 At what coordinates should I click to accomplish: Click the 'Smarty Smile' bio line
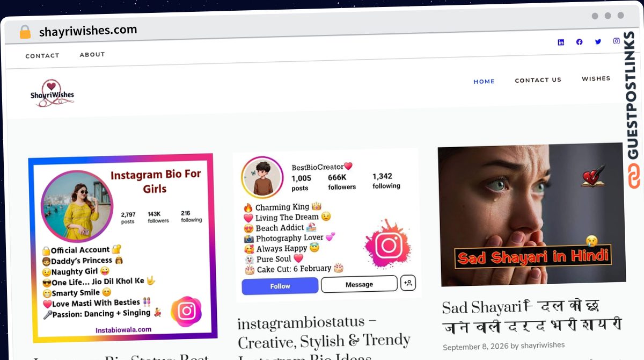pos(77,293)
